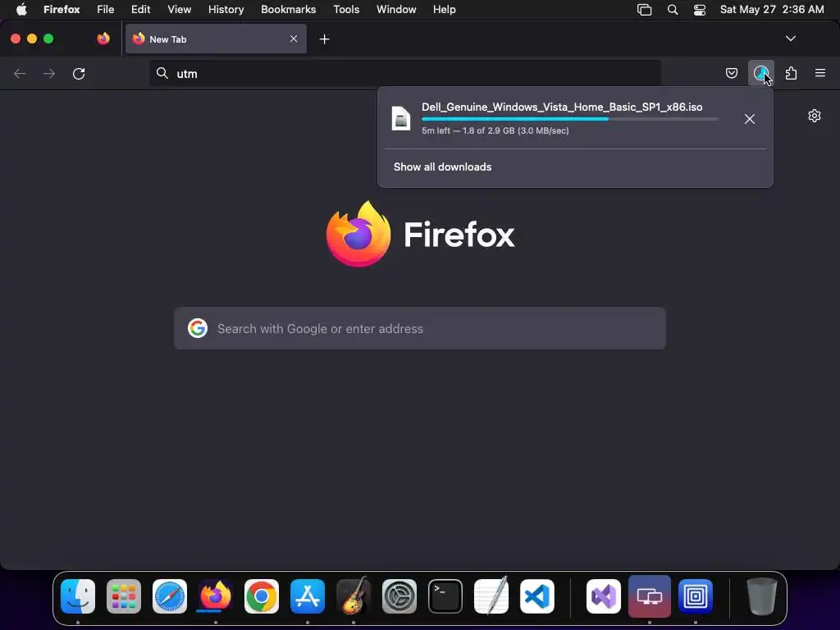
Task: Open Safari from the Dock
Action: coord(170,596)
